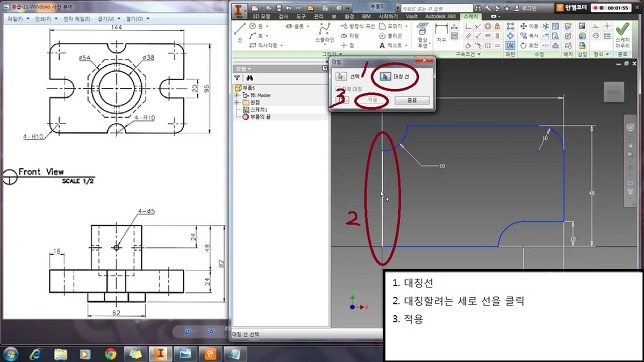Click the search input field in title bar

(x=437, y=8)
